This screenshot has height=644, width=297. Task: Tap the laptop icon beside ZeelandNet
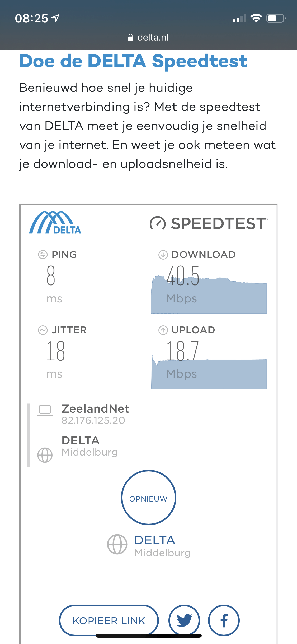(x=45, y=410)
